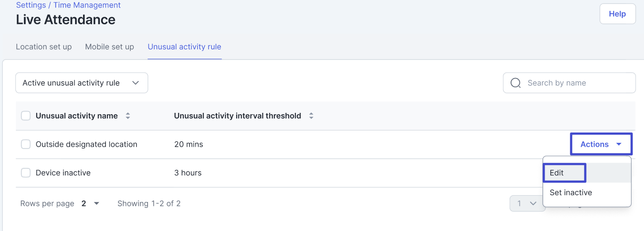Select Set inactive menu option
The height and width of the screenshot is (231, 644).
571,193
